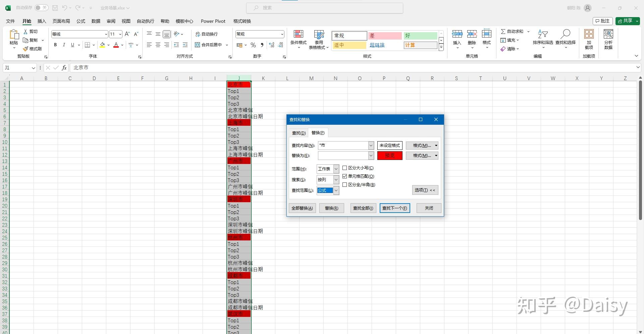Increase decimal places

click(x=272, y=45)
